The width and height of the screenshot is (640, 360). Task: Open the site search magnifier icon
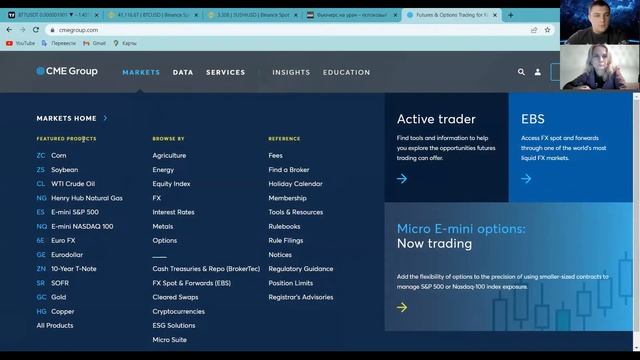pyautogui.click(x=521, y=72)
